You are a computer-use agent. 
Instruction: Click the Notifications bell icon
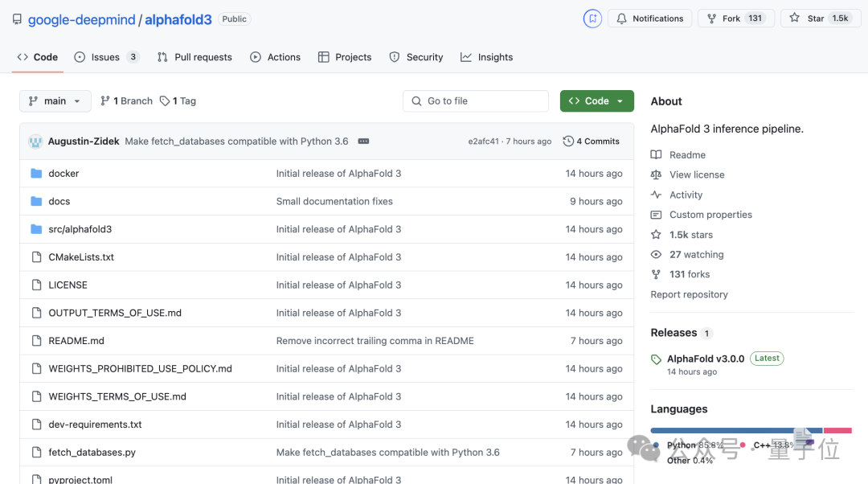(621, 18)
